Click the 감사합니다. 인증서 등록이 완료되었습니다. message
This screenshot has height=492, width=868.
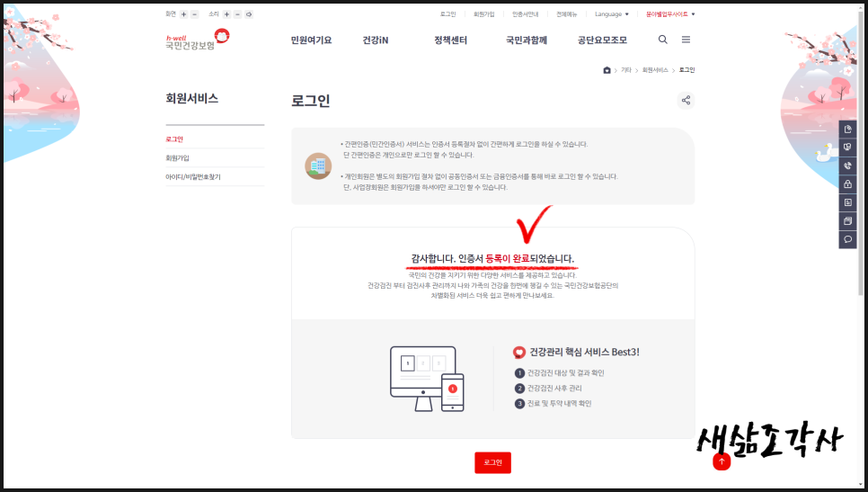pyautogui.click(x=492, y=259)
